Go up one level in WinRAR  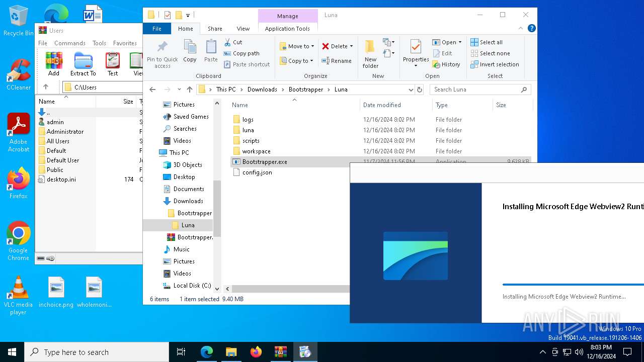tap(46, 87)
